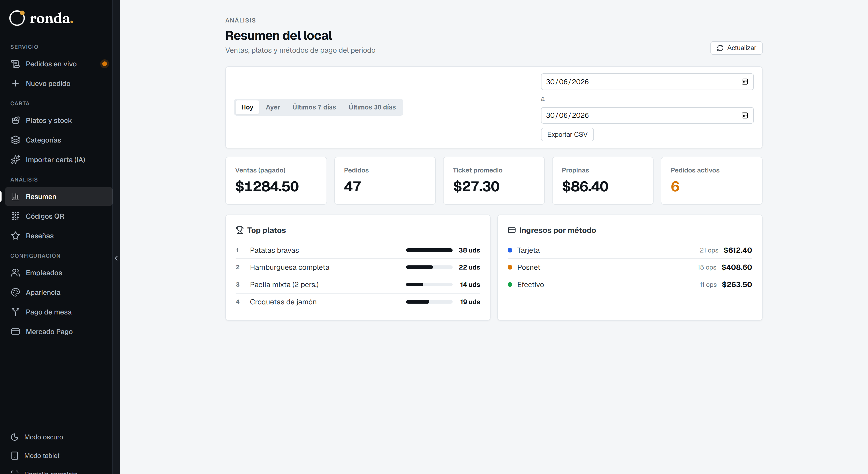Open calendar picker for end date
868x474 pixels.
pyautogui.click(x=745, y=115)
